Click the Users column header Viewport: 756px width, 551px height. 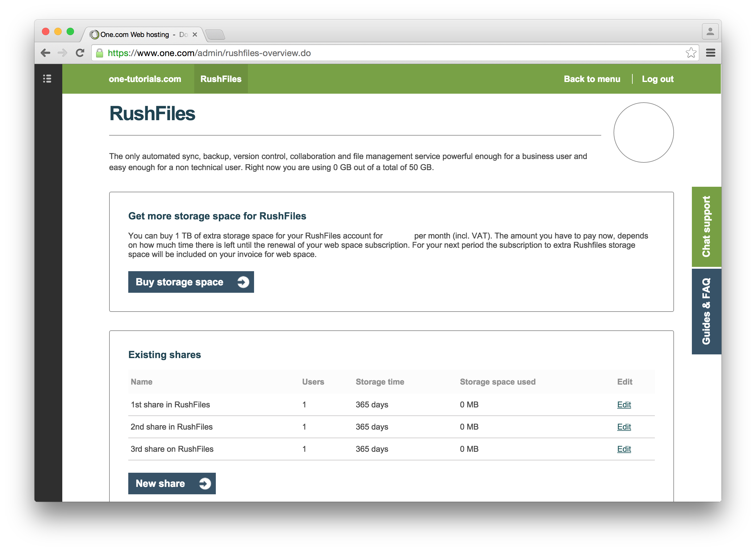(x=313, y=382)
